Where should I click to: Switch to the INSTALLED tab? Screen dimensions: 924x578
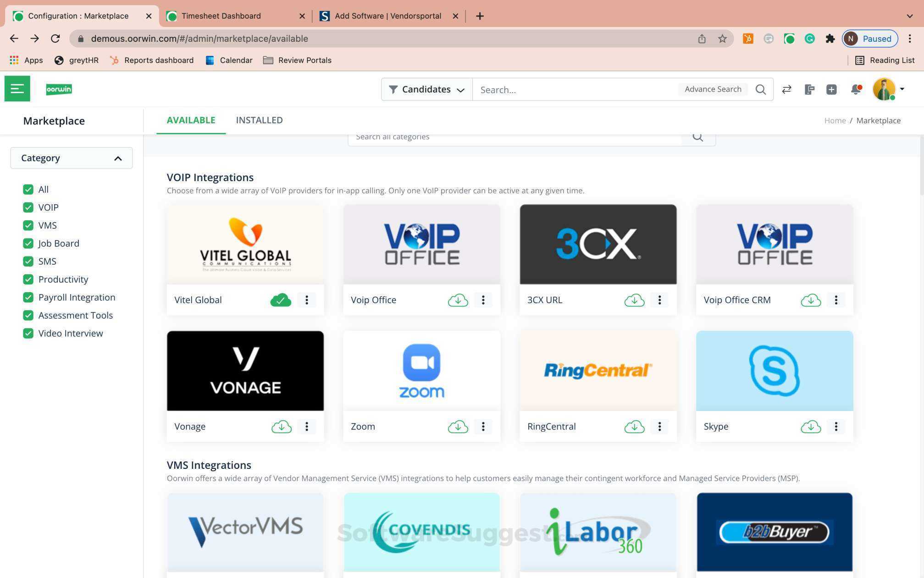(259, 120)
